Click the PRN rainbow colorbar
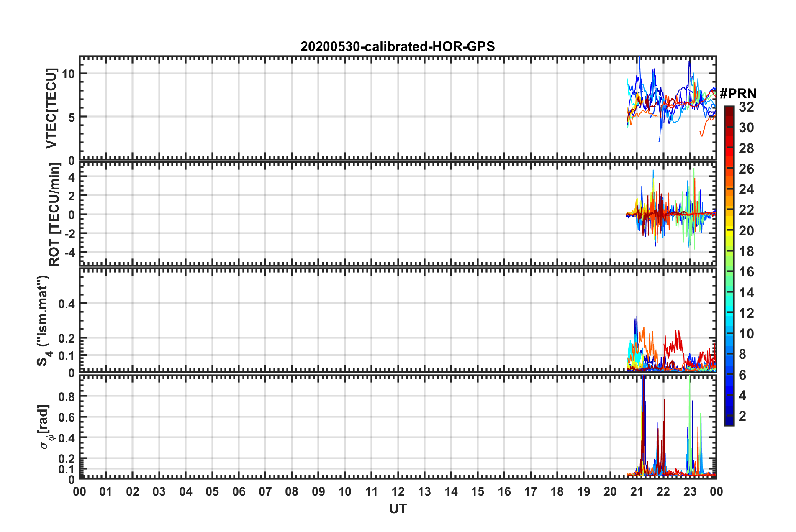796x532 pixels. [x=729, y=266]
